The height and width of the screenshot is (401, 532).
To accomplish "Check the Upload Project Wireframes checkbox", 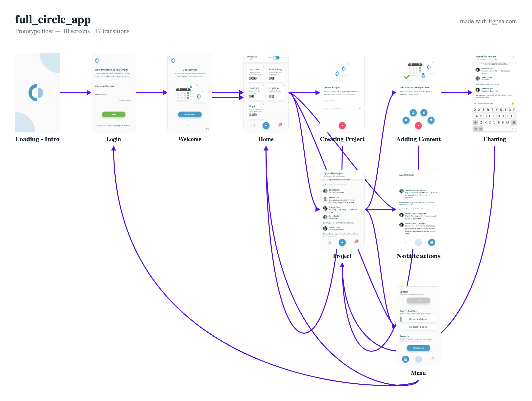I will (325, 180).
